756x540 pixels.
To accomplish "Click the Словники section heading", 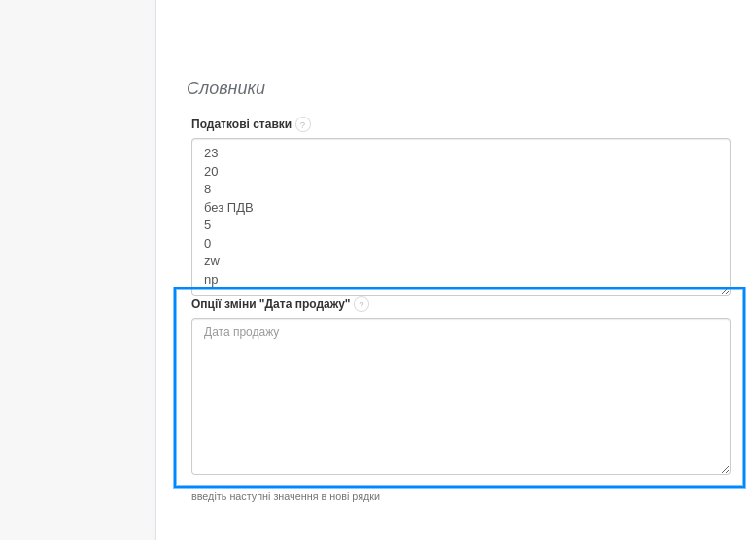I will [x=225, y=88].
